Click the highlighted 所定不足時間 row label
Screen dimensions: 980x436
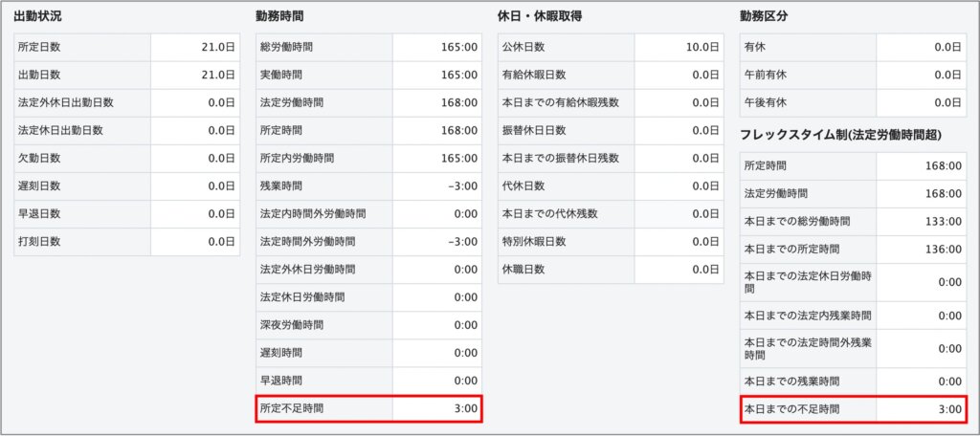point(292,408)
